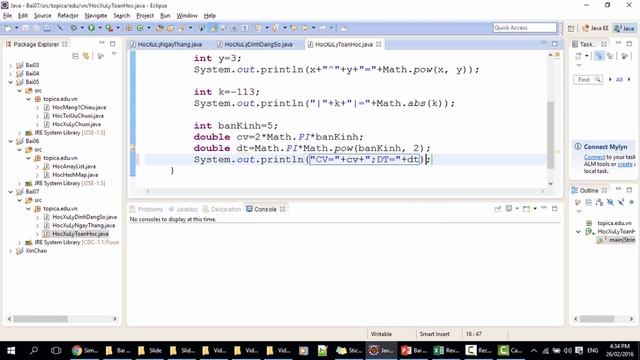The image size is (640, 360).
Task: Collapse HocXuLyToanHoc class in Outline
Action: click(578, 231)
